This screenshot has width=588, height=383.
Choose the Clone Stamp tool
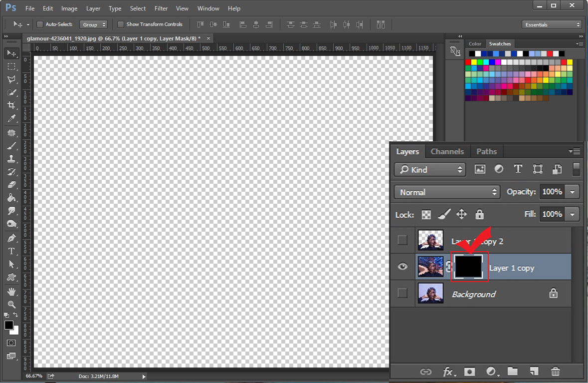(x=11, y=159)
